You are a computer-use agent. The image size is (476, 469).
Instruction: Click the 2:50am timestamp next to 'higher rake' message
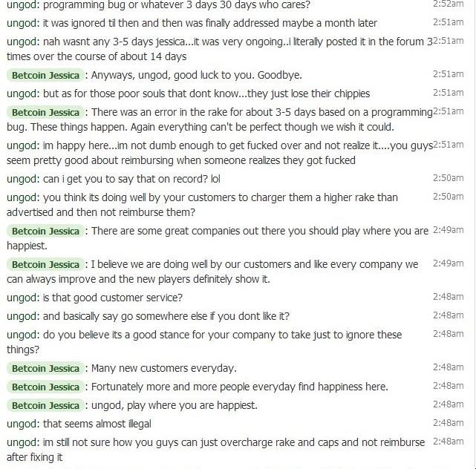click(448, 197)
